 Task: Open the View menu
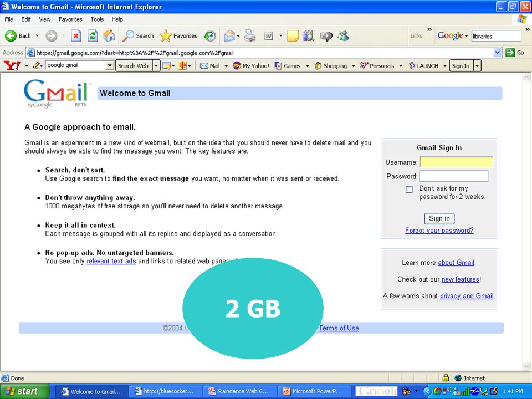tap(44, 19)
